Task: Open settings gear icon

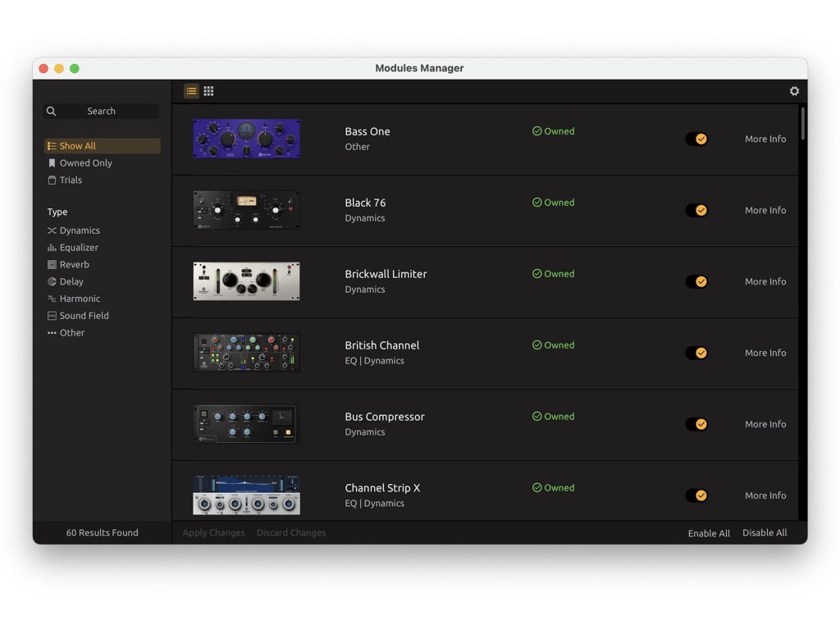Action: coord(794,91)
